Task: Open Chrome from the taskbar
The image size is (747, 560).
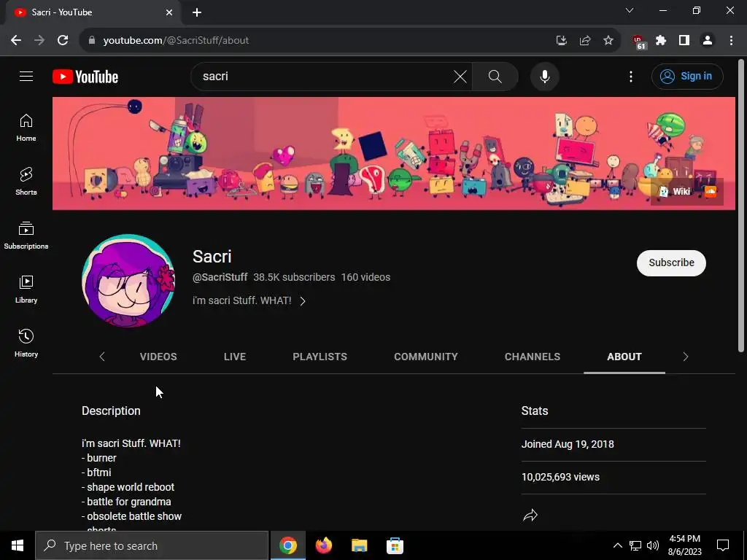Action: [287, 545]
